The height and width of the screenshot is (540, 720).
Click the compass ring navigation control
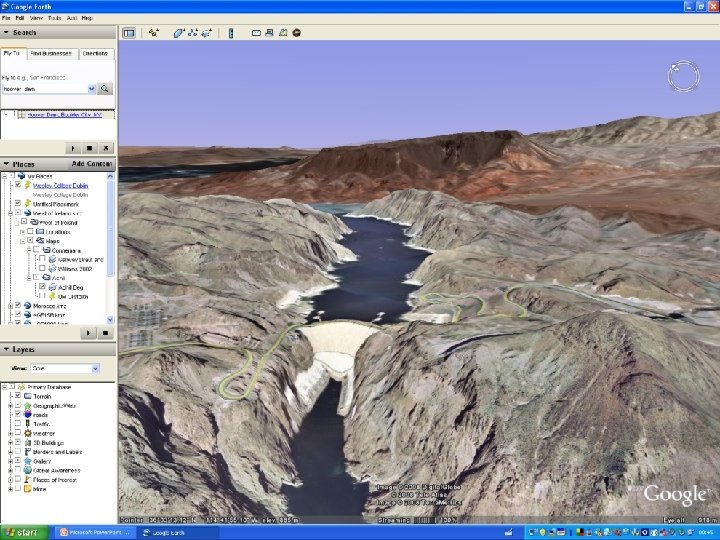[x=684, y=76]
